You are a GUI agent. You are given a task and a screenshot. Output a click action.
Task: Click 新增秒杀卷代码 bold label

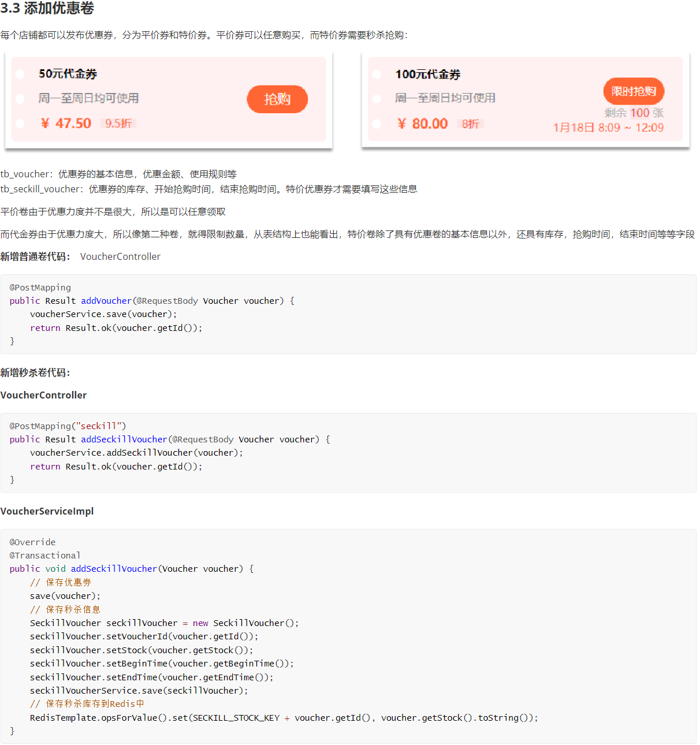click(x=35, y=372)
